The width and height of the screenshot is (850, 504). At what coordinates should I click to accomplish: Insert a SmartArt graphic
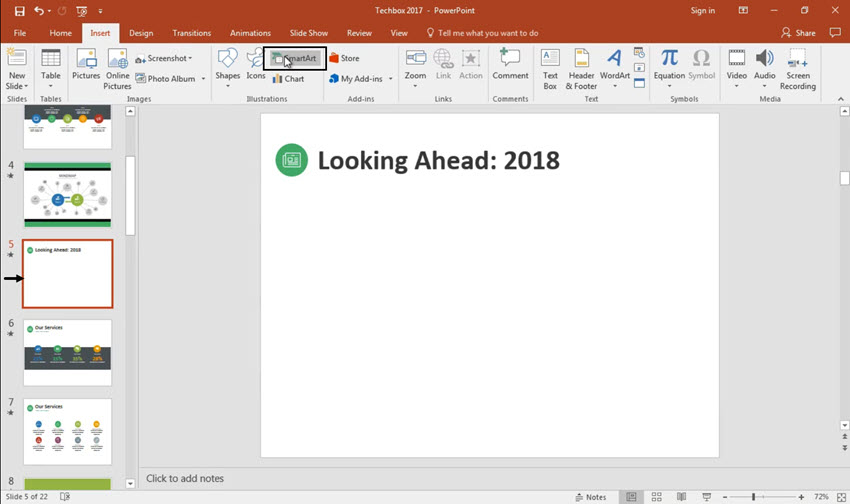click(295, 59)
